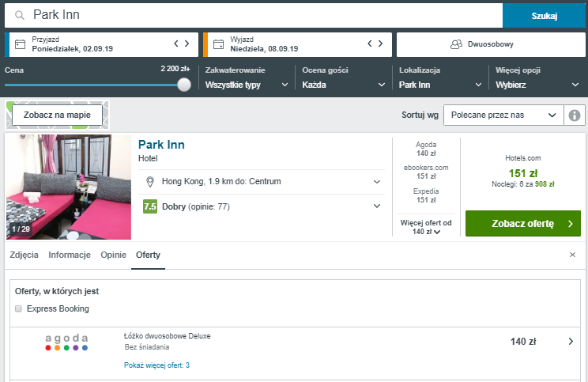Click the Agoda 140 zł price link
The height and width of the screenshot is (382, 588).
click(x=426, y=149)
